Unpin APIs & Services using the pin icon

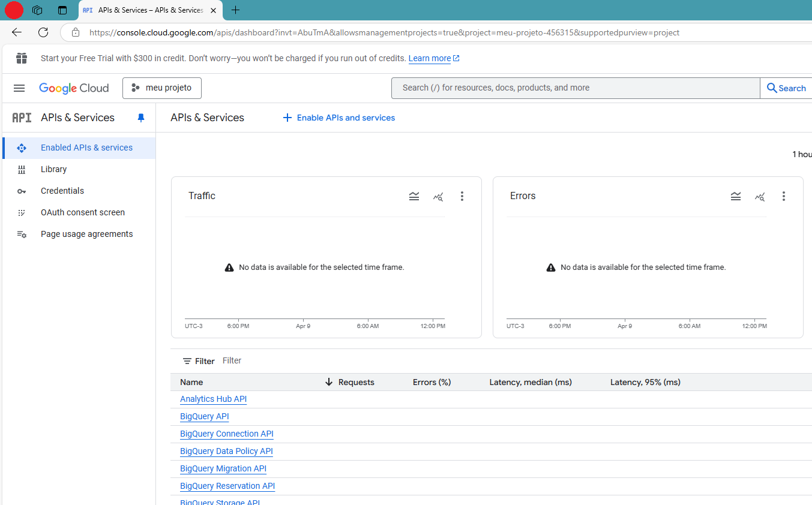click(140, 118)
